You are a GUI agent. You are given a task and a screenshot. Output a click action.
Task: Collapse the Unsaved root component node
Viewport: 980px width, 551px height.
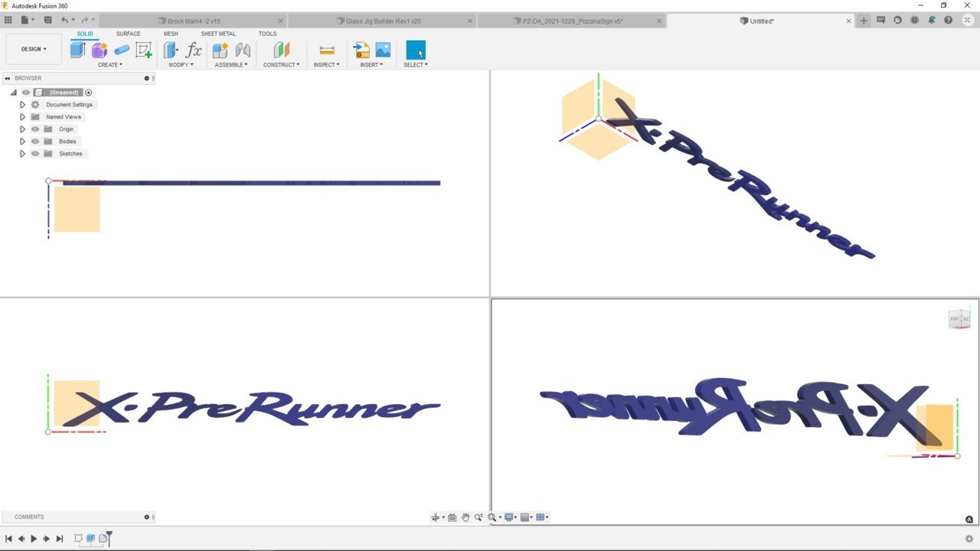tap(13, 93)
